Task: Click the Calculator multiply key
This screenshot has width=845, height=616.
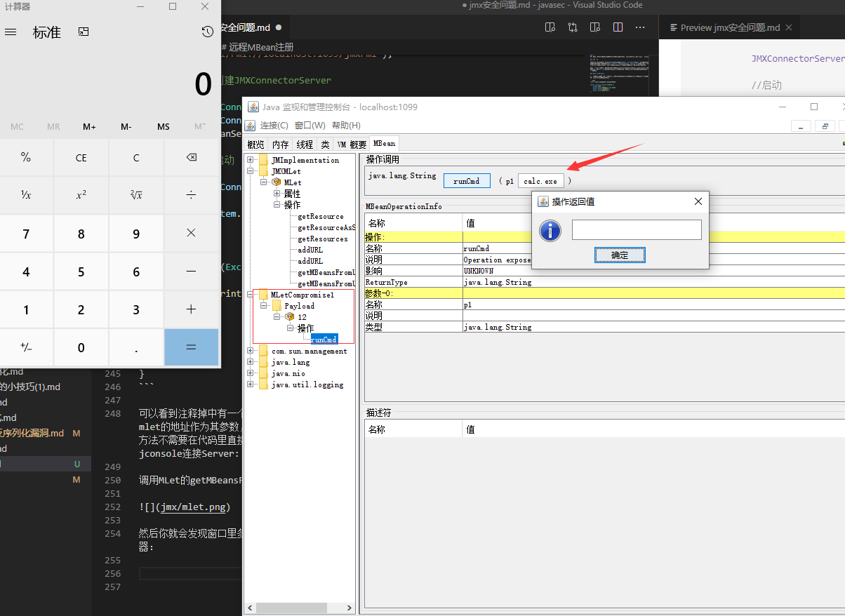Action: 191,233
